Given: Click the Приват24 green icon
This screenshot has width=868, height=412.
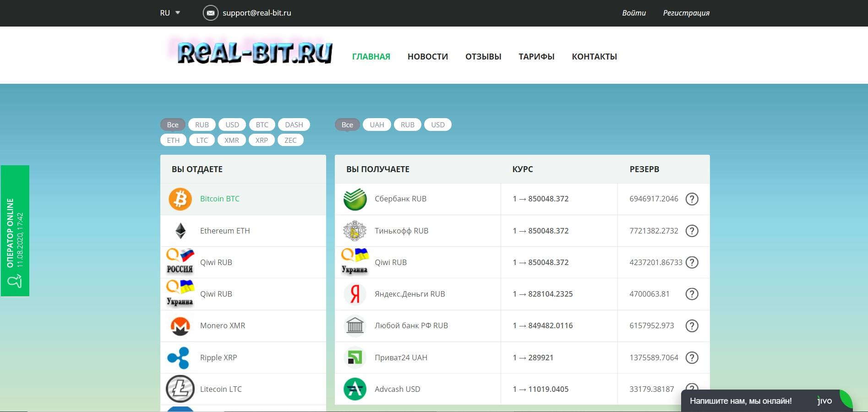Looking at the screenshot, I should [355, 358].
